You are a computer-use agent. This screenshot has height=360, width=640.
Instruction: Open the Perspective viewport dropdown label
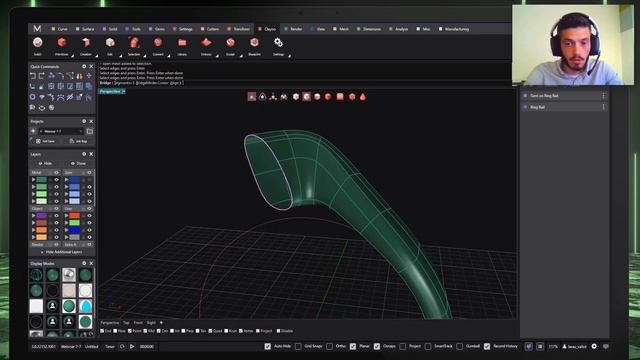coord(112,91)
